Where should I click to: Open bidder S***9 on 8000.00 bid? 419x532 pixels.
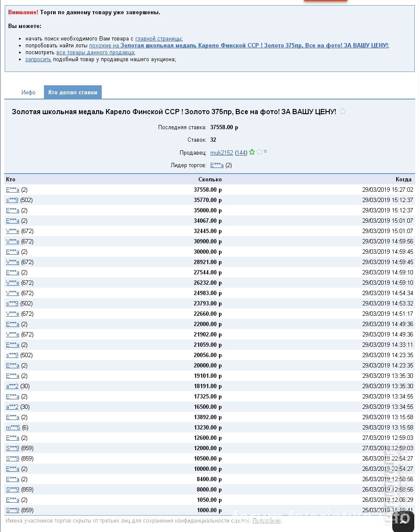click(13, 489)
